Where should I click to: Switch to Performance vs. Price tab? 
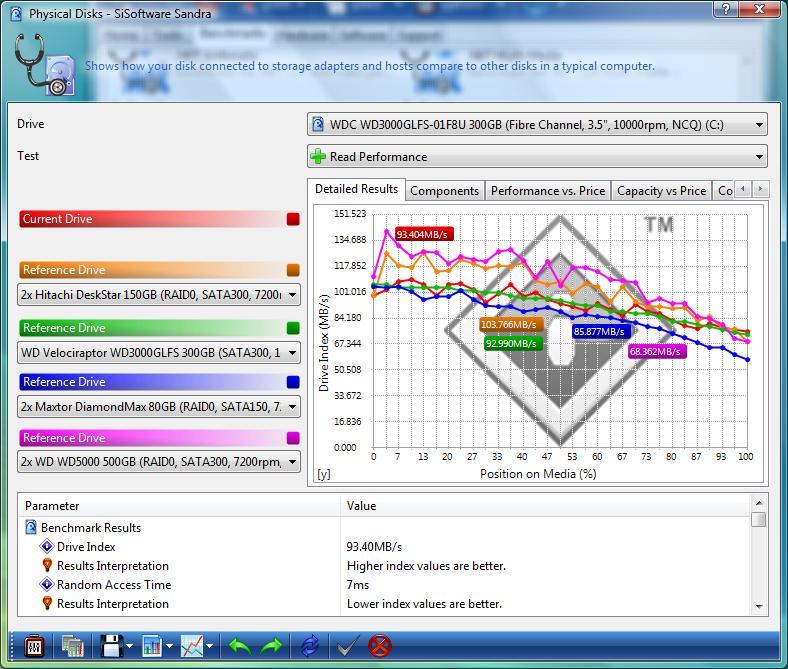pyautogui.click(x=548, y=191)
